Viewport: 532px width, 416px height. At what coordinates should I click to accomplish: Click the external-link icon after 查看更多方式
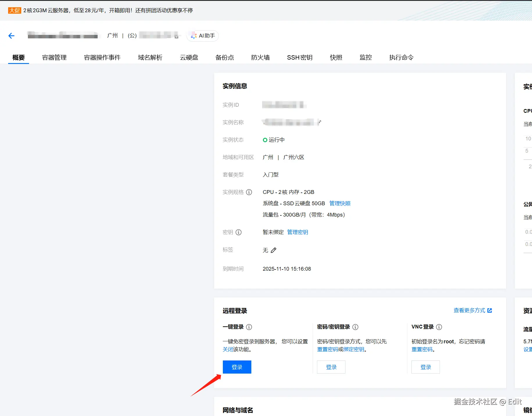(490, 310)
